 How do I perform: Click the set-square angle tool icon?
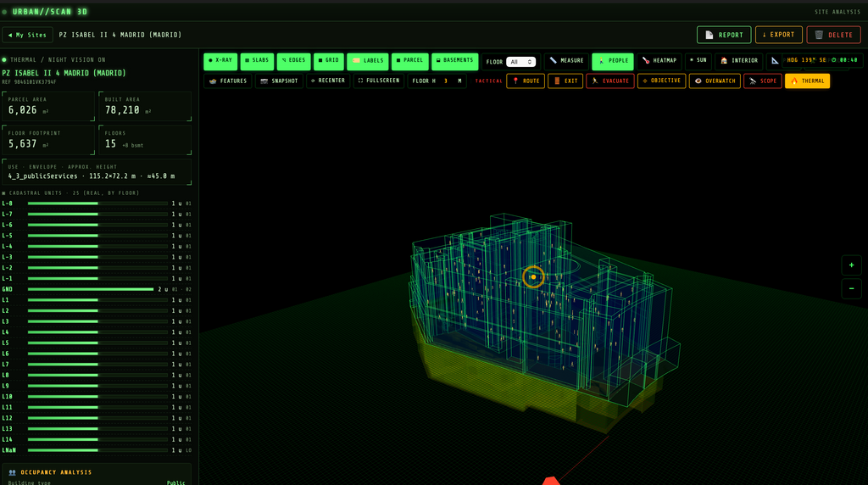click(775, 61)
